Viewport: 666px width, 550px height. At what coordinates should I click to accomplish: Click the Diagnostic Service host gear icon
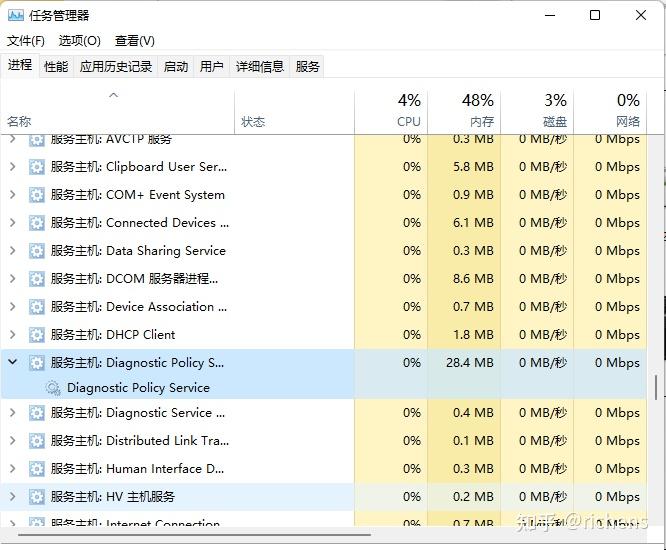click(37, 413)
